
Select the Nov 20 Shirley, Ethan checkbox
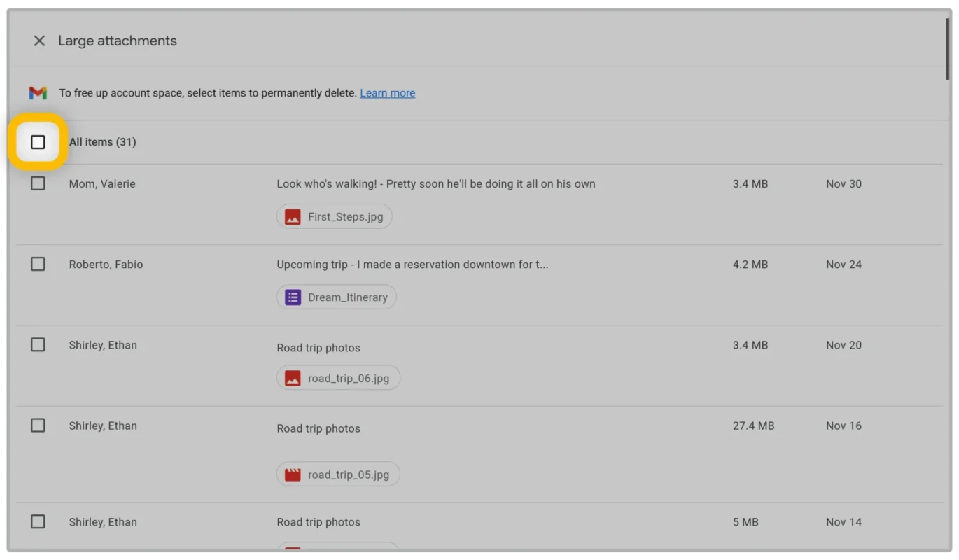click(38, 344)
